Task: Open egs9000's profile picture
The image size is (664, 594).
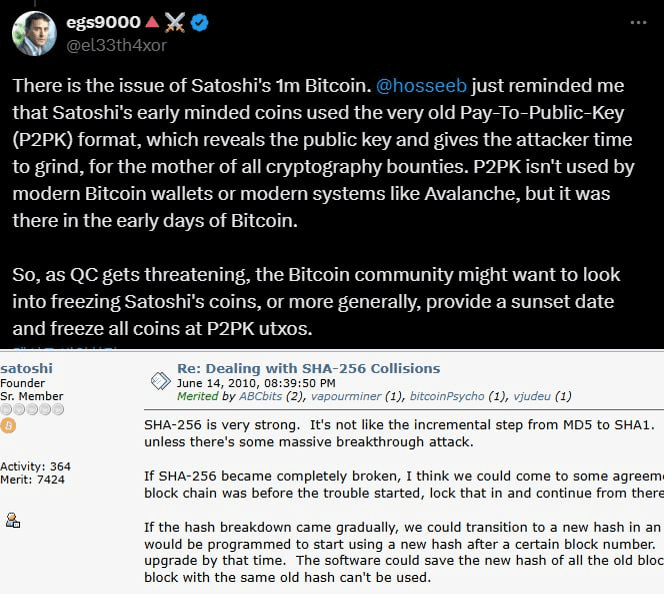Action: coord(33,33)
